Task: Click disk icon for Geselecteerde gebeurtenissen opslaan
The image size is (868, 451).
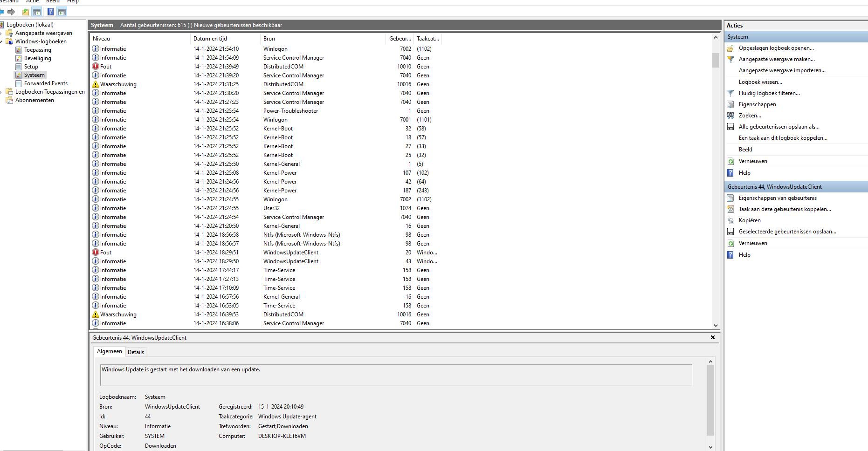Action: pos(730,232)
